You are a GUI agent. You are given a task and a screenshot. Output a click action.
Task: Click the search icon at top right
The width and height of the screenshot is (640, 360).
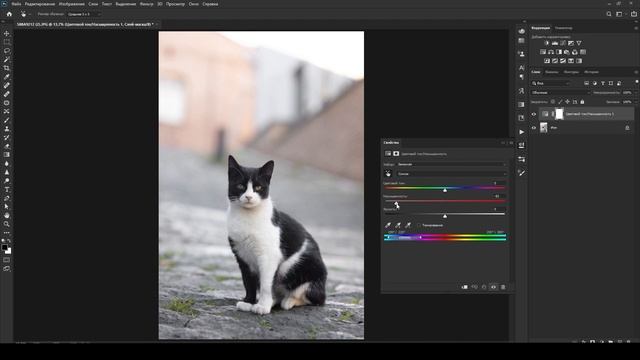pyautogui.click(x=609, y=14)
